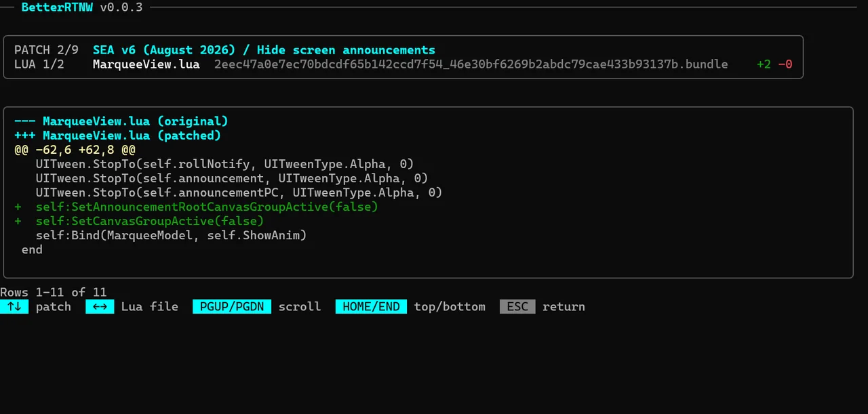Click the .bundle hash filename

point(471,64)
